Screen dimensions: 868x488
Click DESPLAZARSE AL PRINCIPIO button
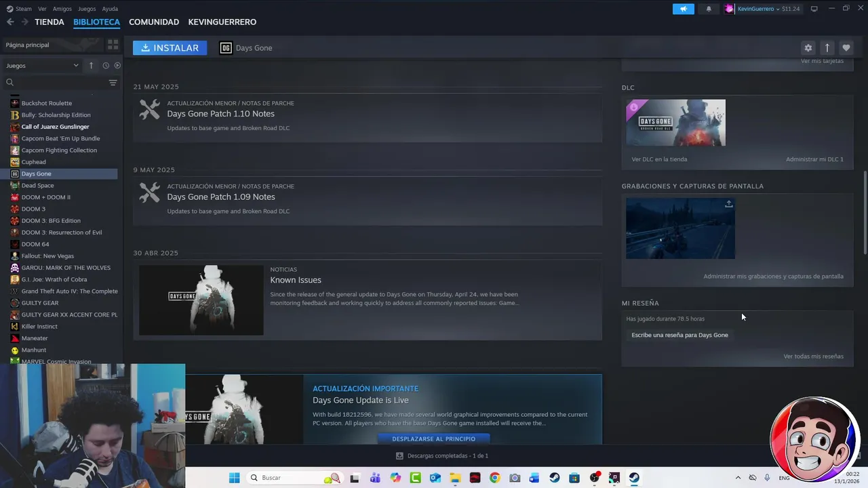point(433,439)
